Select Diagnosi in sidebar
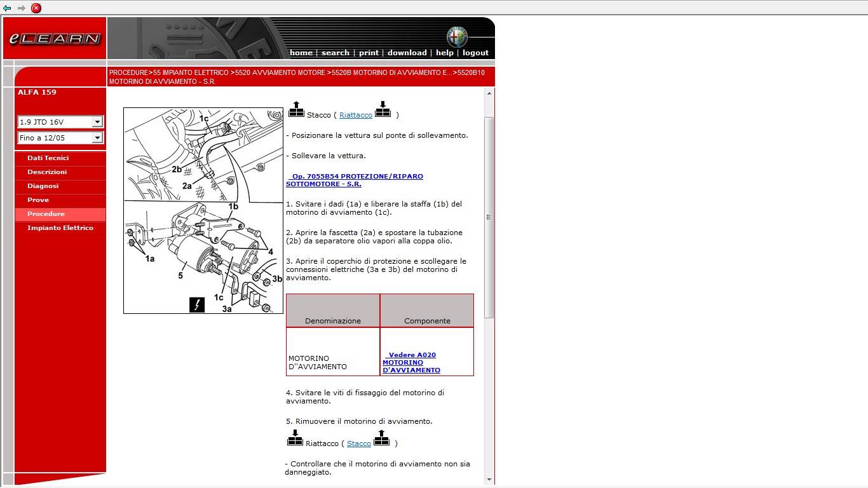868x488 pixels. 43,186
